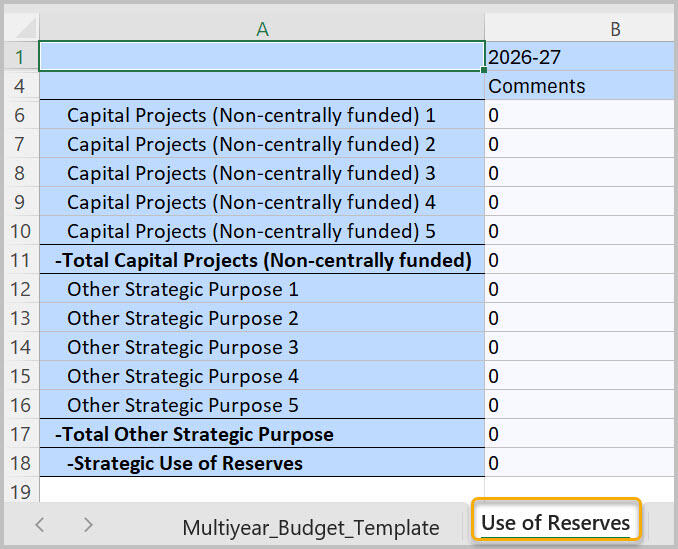This screenshot has width=678, height=549.
Task: Select row 19 header
Action: [x=22, y=491]
